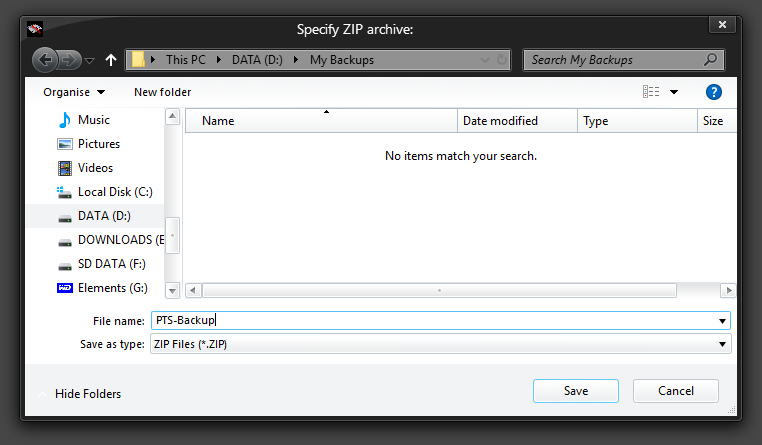Create a New folder
Image resolution: width=762 pixels, height=445 pixels.
pyautogui.click(x=163, y=92)
